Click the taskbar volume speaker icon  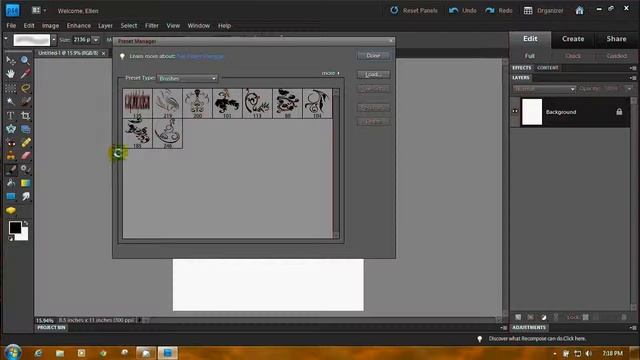[x=588, y=353]
